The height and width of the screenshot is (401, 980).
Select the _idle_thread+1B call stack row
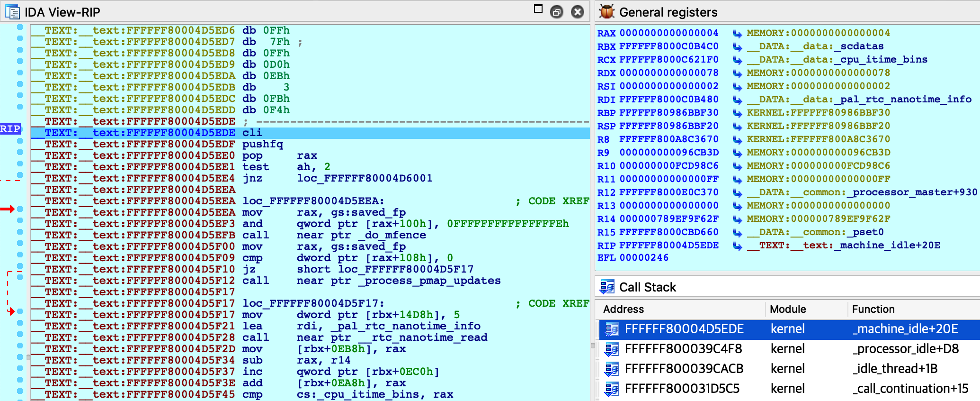coord(786,369)
